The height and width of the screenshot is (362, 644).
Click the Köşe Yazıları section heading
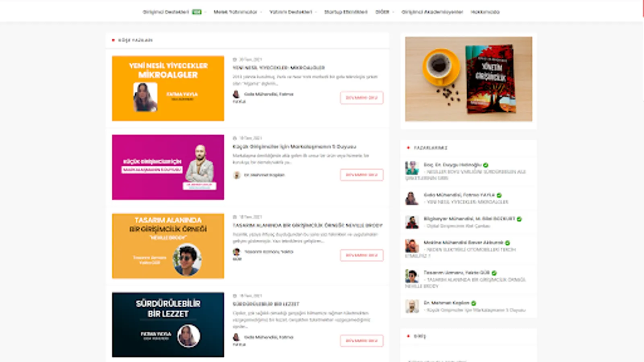point(135,40)
